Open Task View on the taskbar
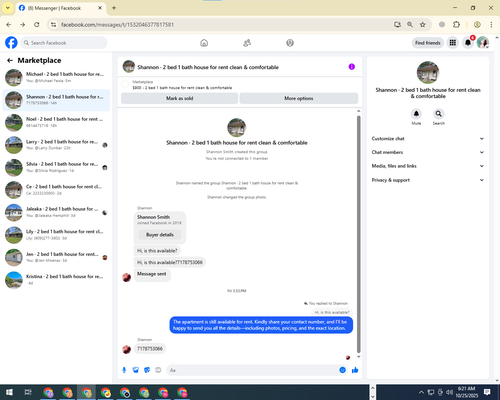The height and width of the screenshot is (400, 500). (x=28, y=392)
